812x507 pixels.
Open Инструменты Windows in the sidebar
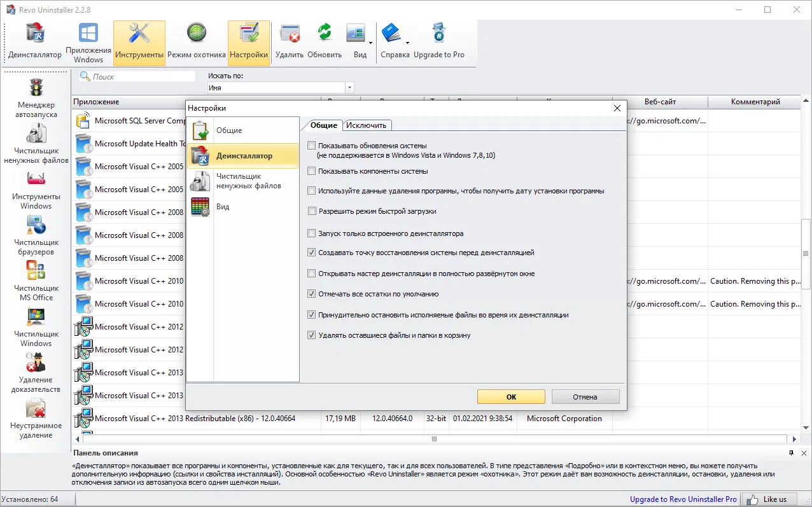pos(36,190)
